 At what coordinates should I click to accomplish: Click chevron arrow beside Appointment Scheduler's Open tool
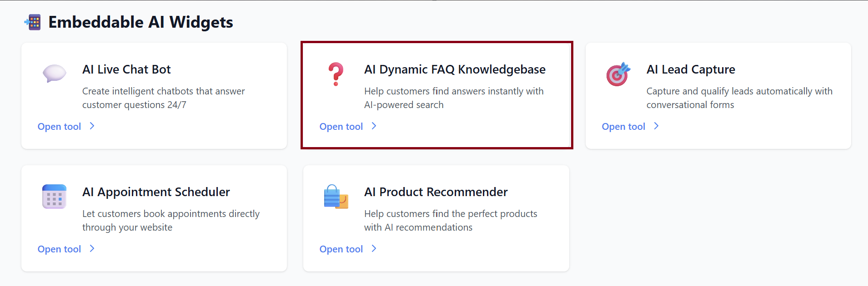(92, 249)
